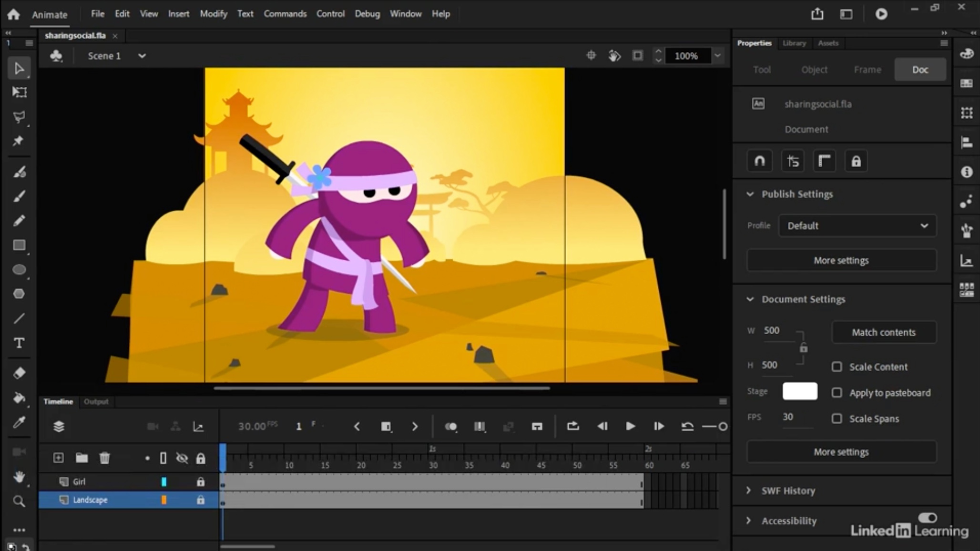
Task: Select the Eraser tool
Action: click(19, 372)
